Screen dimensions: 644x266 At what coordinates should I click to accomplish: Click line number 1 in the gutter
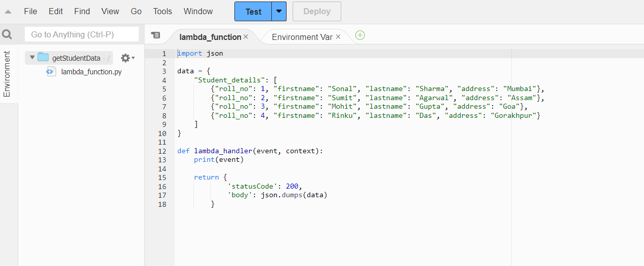pyautogui.click(x=164, y=54)
